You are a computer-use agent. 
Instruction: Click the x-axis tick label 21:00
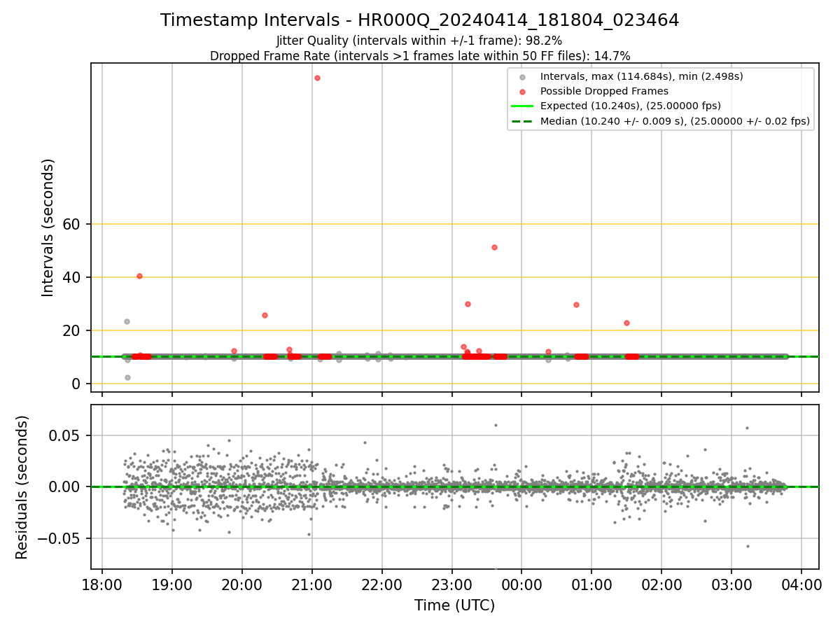312,584
